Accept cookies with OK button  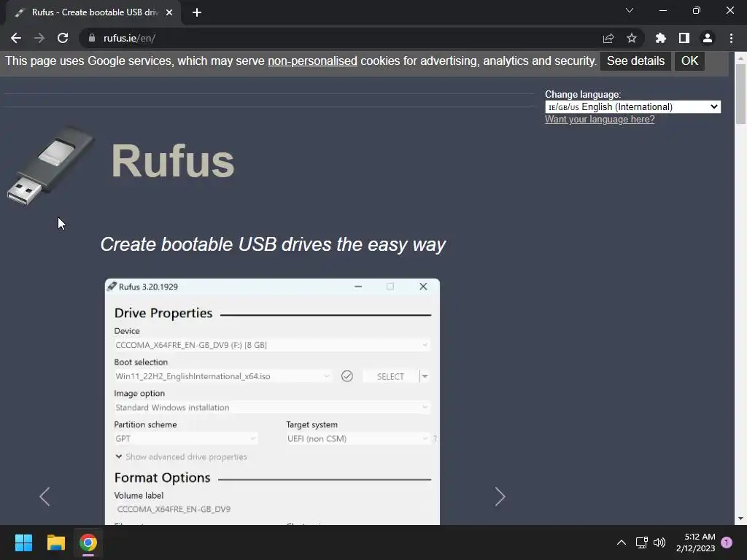click(689, 61)
